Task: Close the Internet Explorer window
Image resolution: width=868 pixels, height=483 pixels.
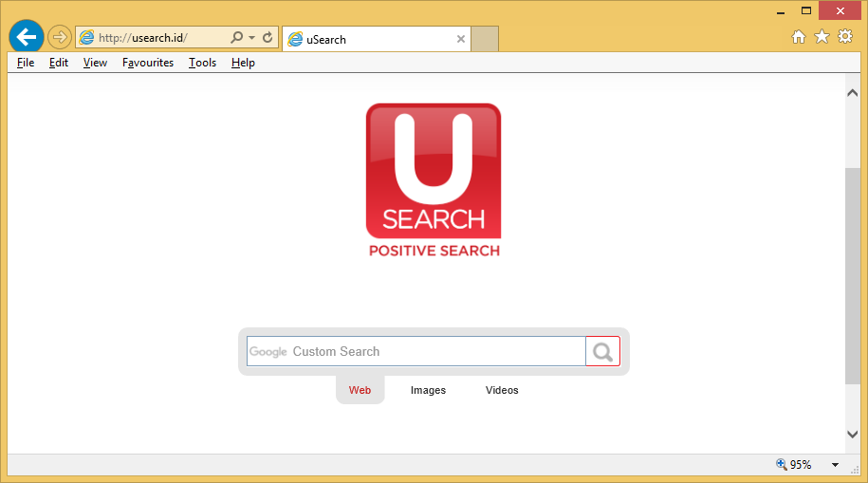Action: point(840,10)
